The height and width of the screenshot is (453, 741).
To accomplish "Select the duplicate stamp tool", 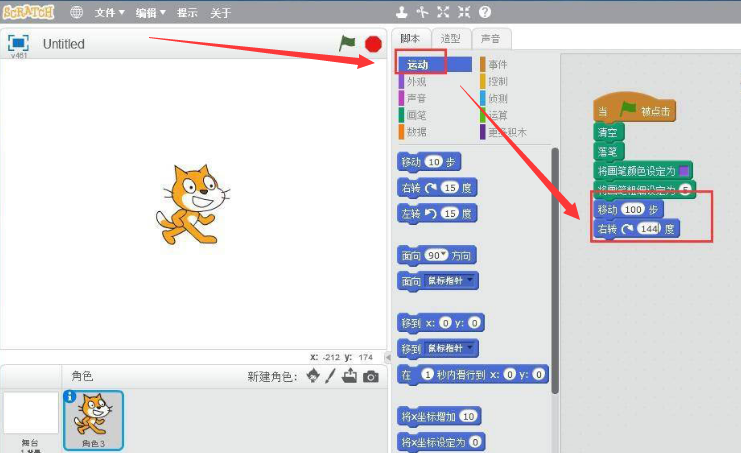I will pos(402,12).
